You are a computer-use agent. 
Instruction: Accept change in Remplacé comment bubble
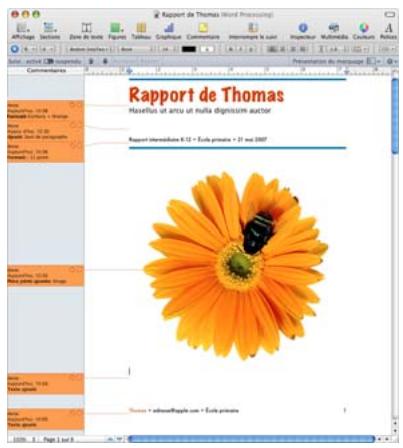click(x=72, y=105)
